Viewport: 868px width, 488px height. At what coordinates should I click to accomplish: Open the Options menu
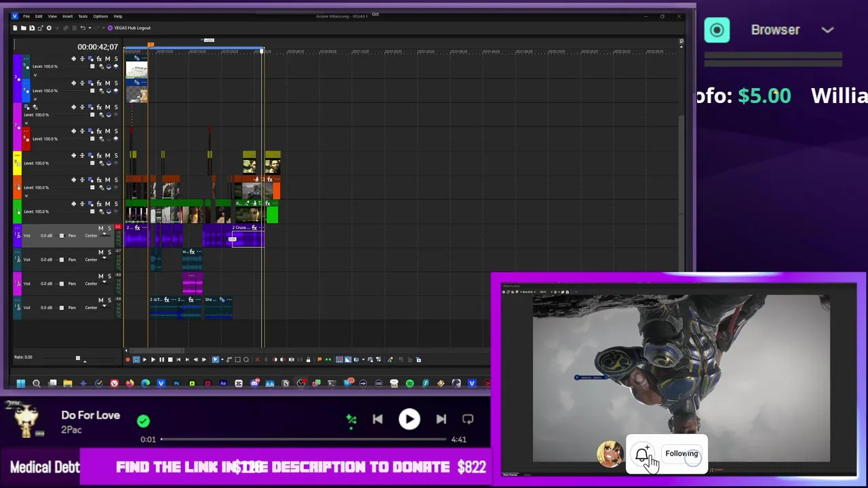100,16
